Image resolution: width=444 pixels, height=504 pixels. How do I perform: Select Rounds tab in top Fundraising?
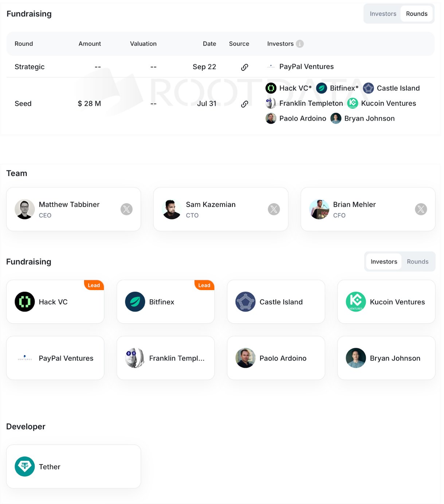coord(417,14)
